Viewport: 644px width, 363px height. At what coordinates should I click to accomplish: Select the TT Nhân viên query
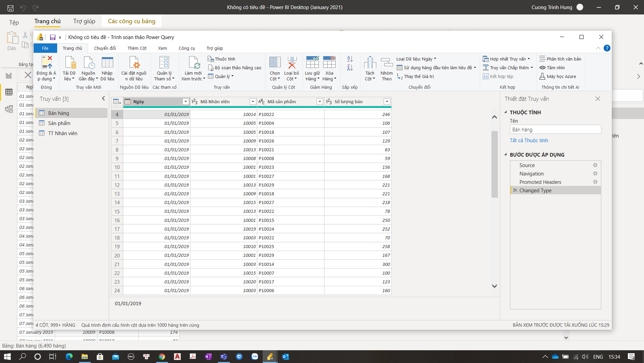[x=71, y=133]
